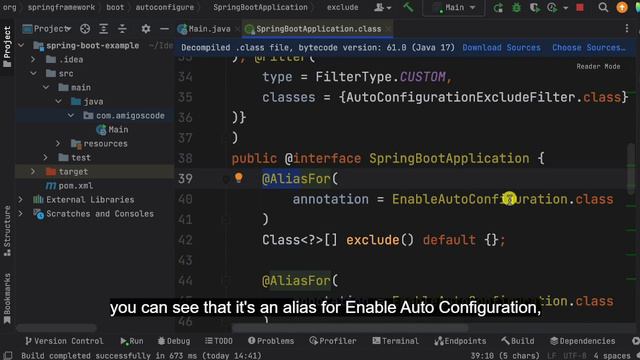Click Collapse All in Project panel
640x360 pixels.
(x=122, y=29)
